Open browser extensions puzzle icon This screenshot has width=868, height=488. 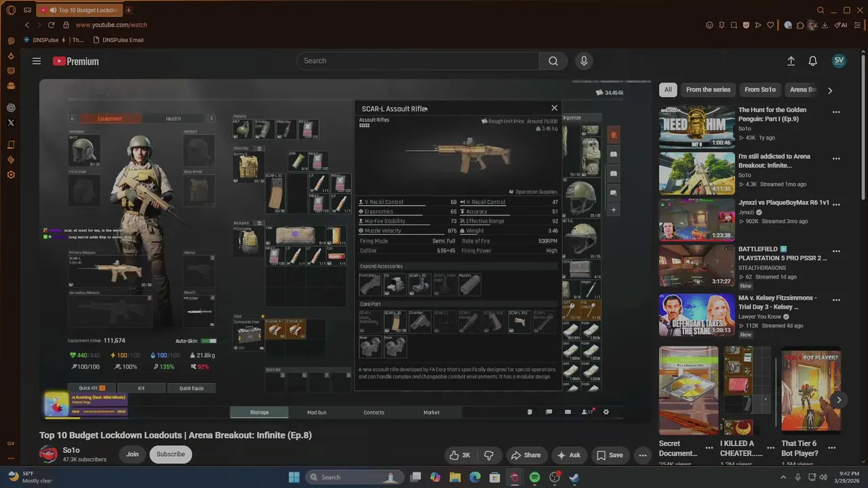(x=800, y=25)
